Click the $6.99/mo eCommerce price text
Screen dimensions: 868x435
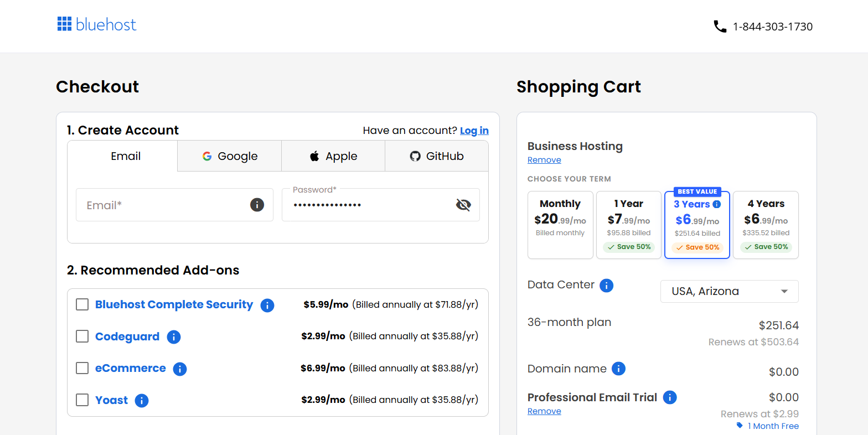pos(323,368)
